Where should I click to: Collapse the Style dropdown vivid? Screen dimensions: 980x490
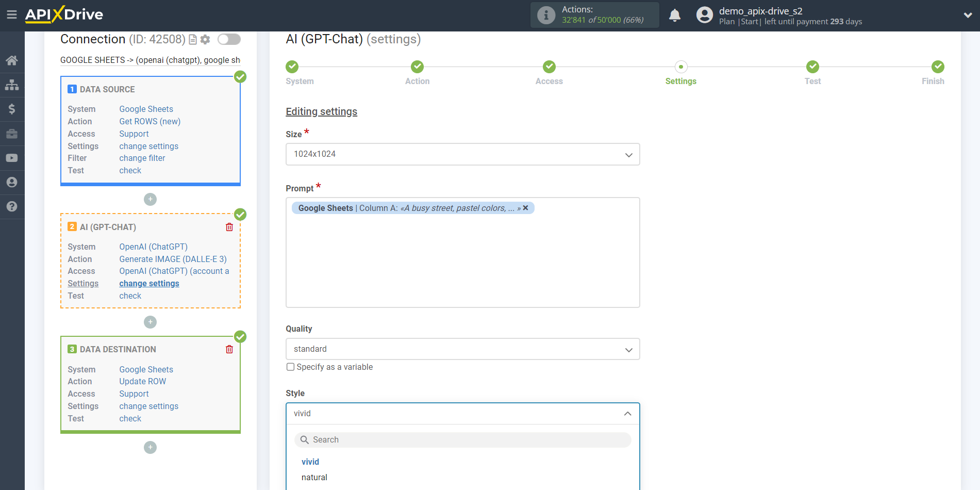[x=463, y=414]
